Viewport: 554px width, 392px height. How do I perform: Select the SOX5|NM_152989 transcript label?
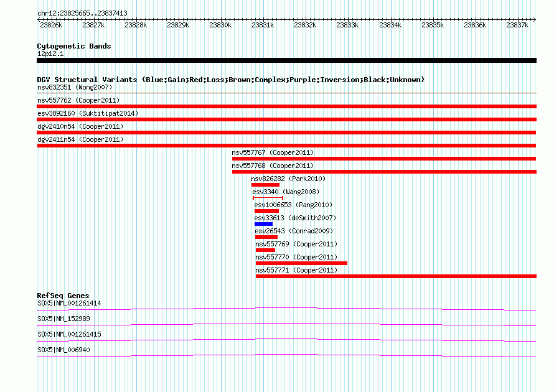(x=63, y=319)
